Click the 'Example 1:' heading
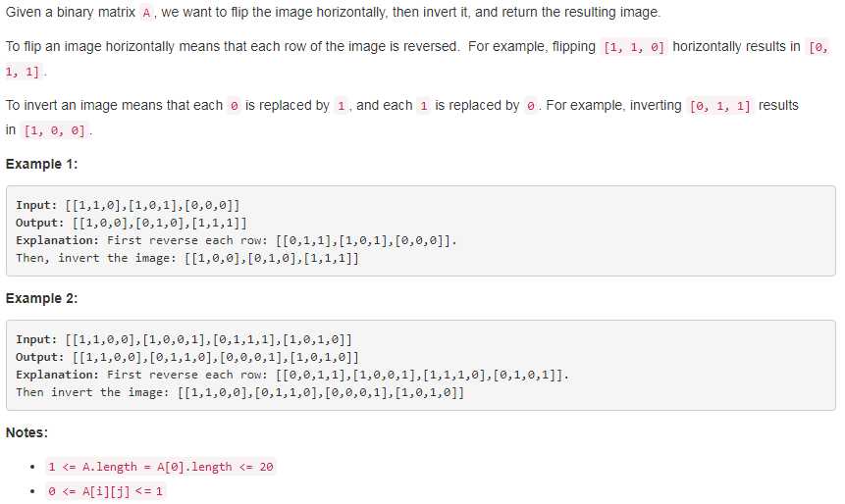Image resolution: width=845 pixels, height=504 pixels. pos(41,164)
